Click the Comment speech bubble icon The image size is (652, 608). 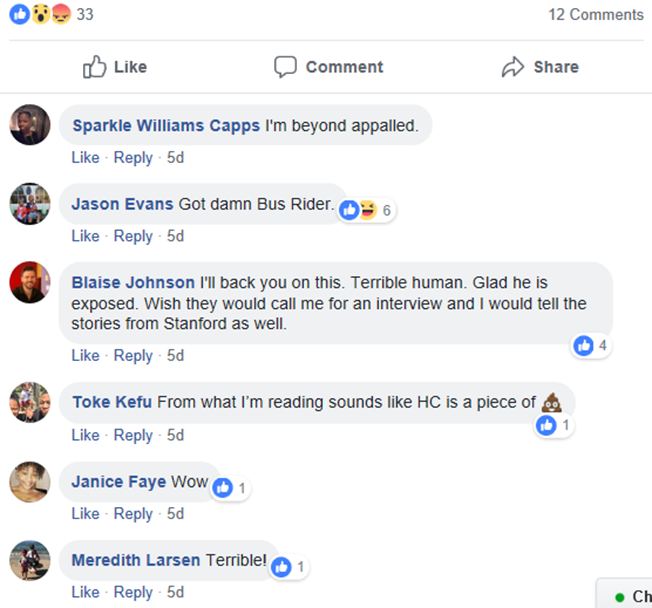pyautogui.click(x=286, y=67)
